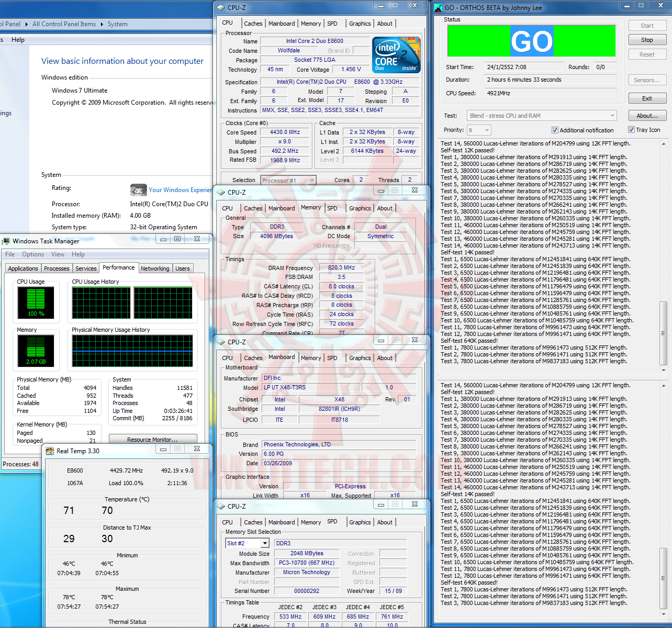Screen dimensions: 672x628
Task: Switch to Task Manager Services tab
Action: [x=86, y=268]
